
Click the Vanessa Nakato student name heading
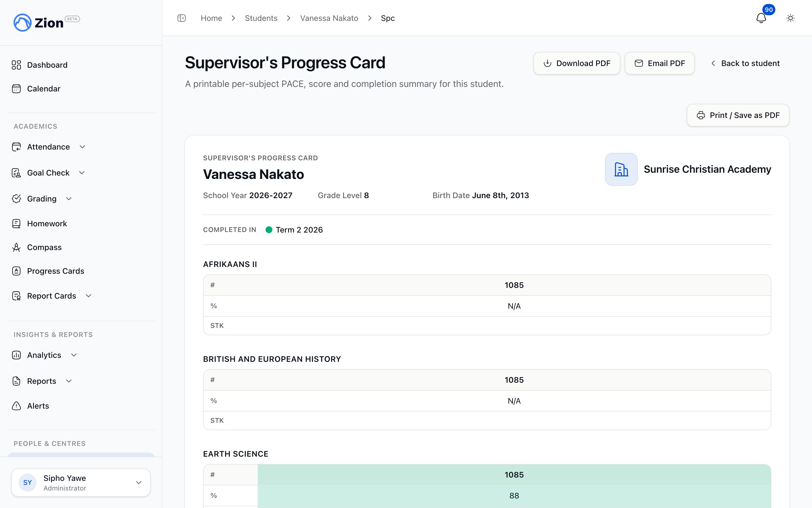pyautogui.click(x=253, y=174)
